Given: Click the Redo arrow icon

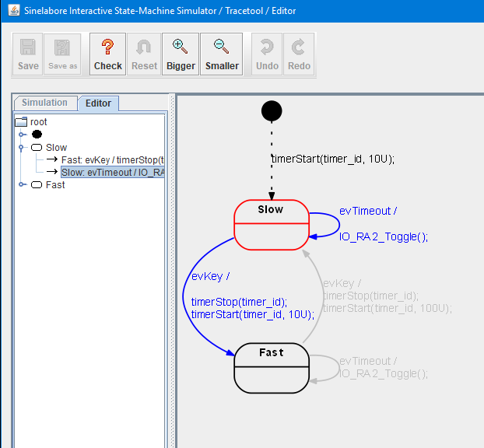Looking at the screenshot, I should tap(299, 54).
